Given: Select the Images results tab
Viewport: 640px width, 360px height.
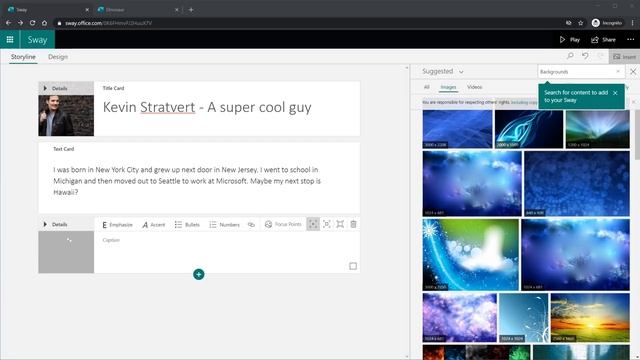Looking at the screenshot, I should click(x=448, y=87).
